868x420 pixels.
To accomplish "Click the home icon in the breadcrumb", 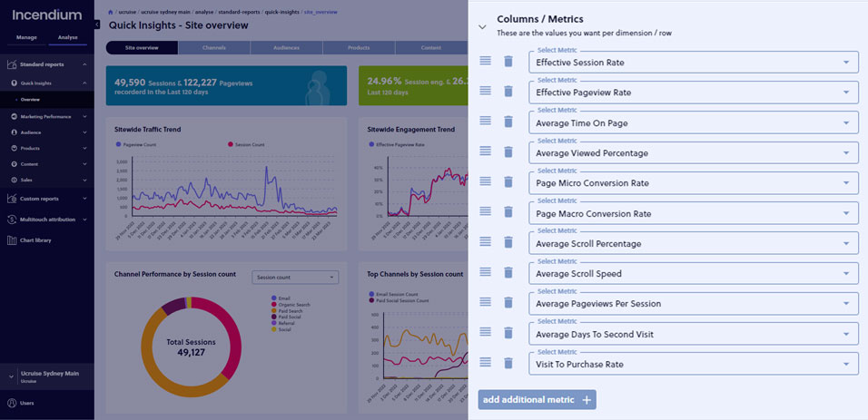I will coord(112,12).
